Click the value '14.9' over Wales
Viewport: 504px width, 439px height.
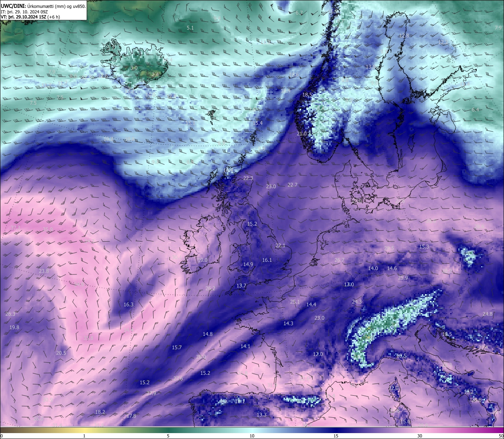click(x=248, y=265)
